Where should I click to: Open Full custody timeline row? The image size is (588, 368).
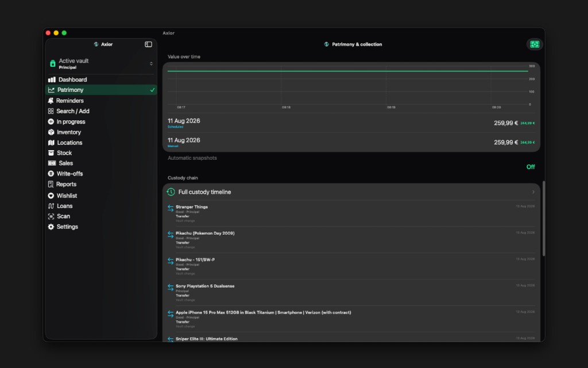(x=351, y=192)
